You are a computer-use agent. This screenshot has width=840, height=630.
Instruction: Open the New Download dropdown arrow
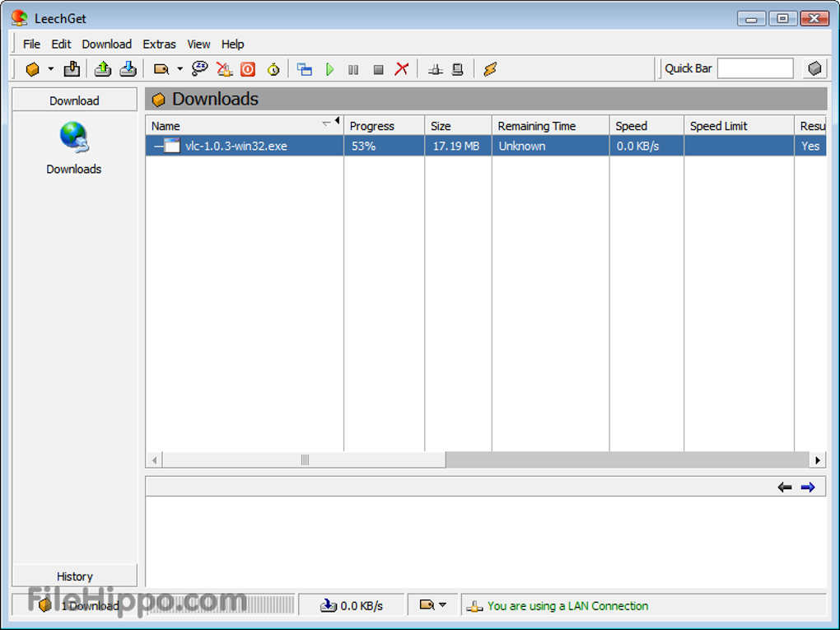51,69
